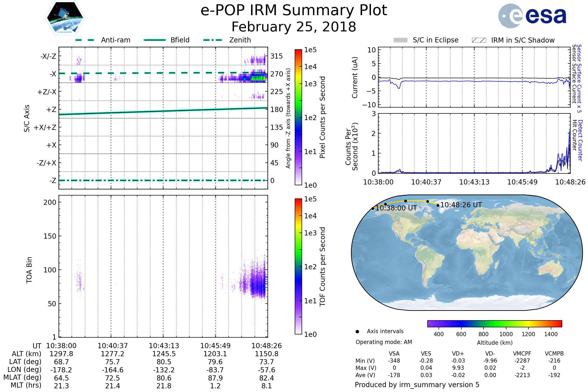This screenshot has height=392, width=588.
Task: Click Produced by irm_summary version 5 text
Action: (x=417, y=385)
